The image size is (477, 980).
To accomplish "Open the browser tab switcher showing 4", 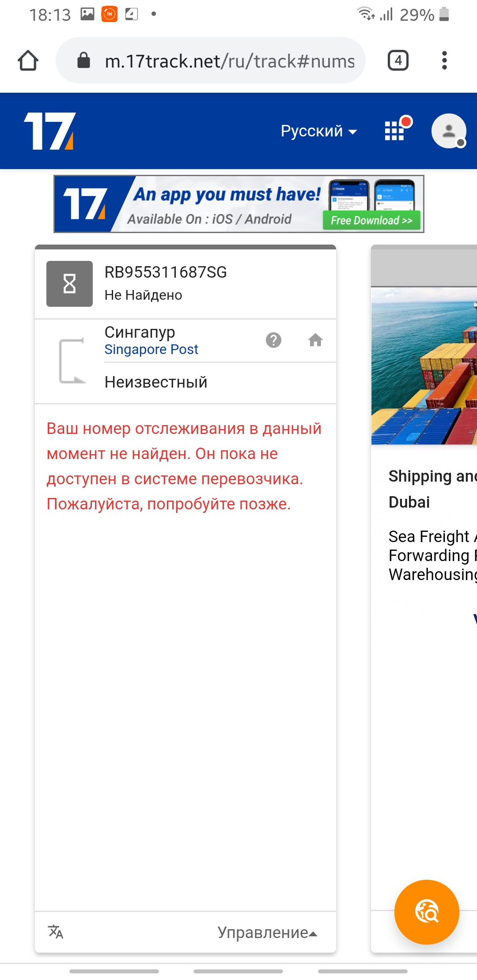I will click(x=398, y=60).
